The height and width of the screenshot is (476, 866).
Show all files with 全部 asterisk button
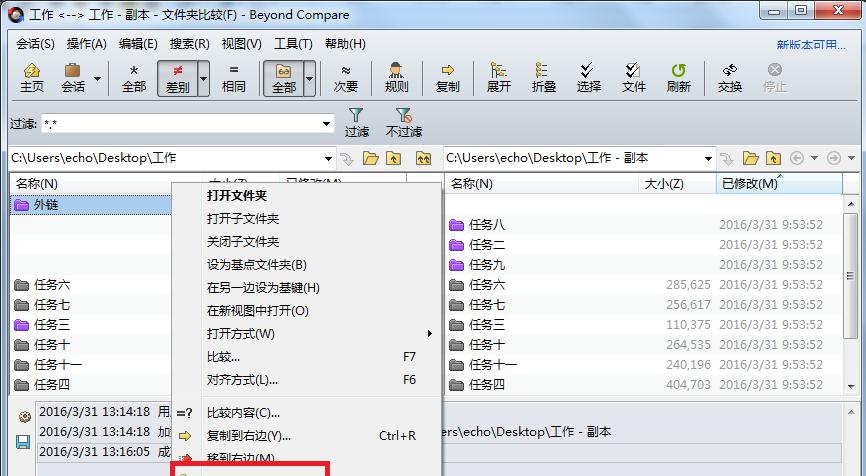(134, 78)
